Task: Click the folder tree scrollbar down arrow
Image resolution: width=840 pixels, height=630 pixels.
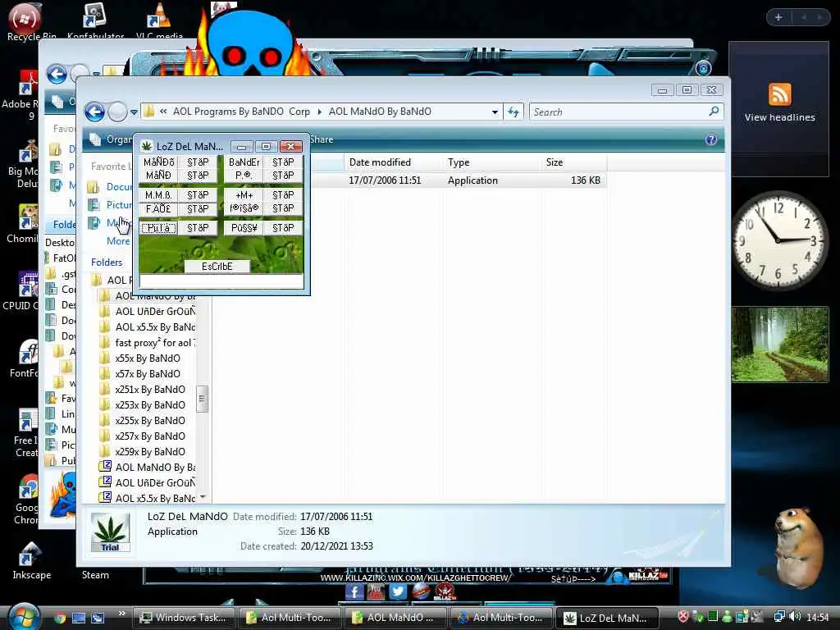Action: pos(203,498)
